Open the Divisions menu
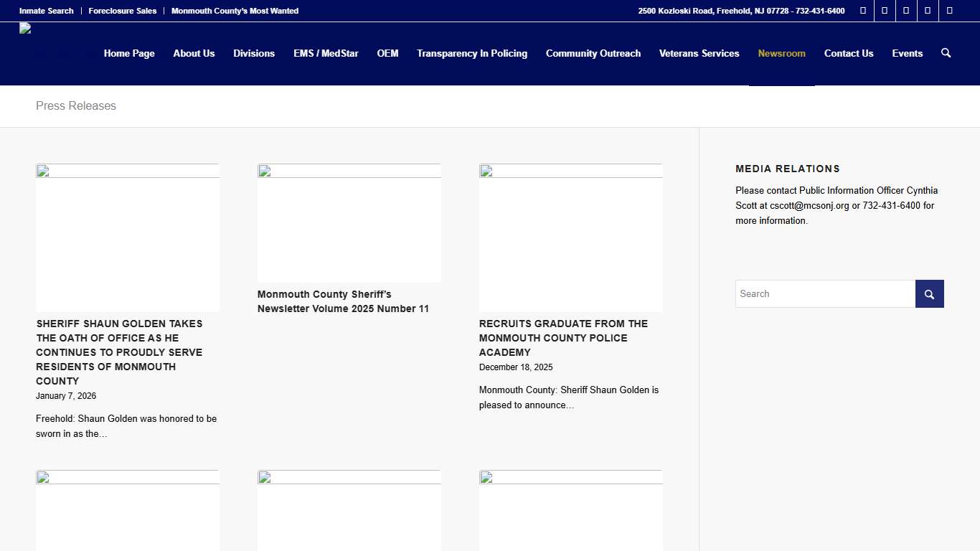Screen dimensions: 980x551 tap(254, 54)
